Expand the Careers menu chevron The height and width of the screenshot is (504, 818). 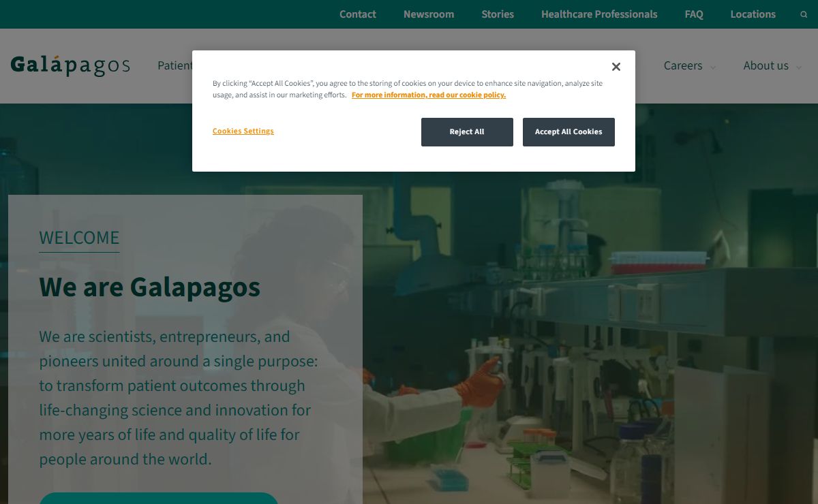coord(713,67)
